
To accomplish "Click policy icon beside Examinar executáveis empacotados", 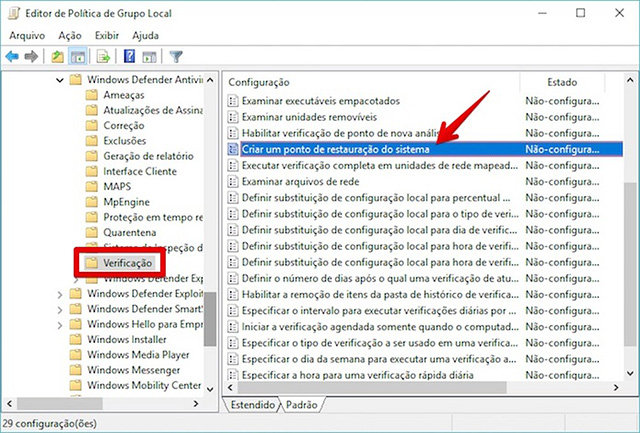I will (x=233, y=101).
